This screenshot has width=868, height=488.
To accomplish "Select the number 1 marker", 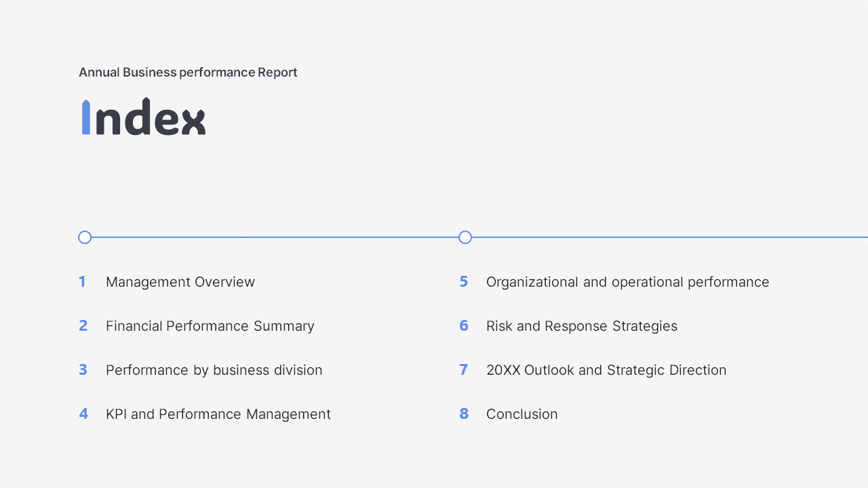I will (82, 282).
